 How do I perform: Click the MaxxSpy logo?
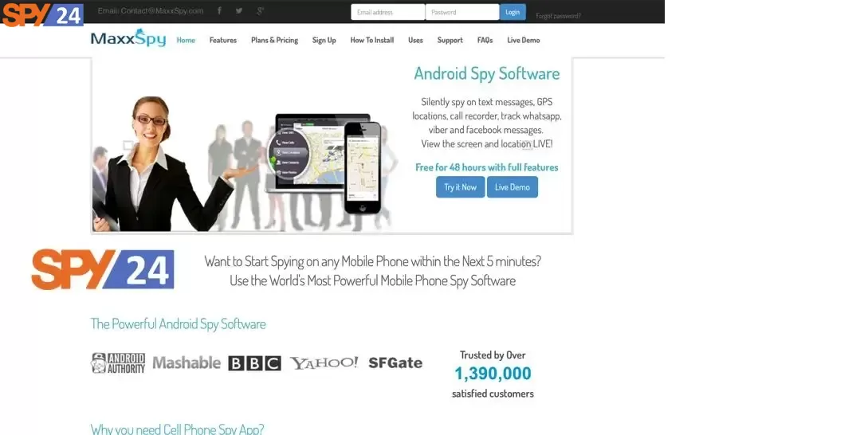128,38
